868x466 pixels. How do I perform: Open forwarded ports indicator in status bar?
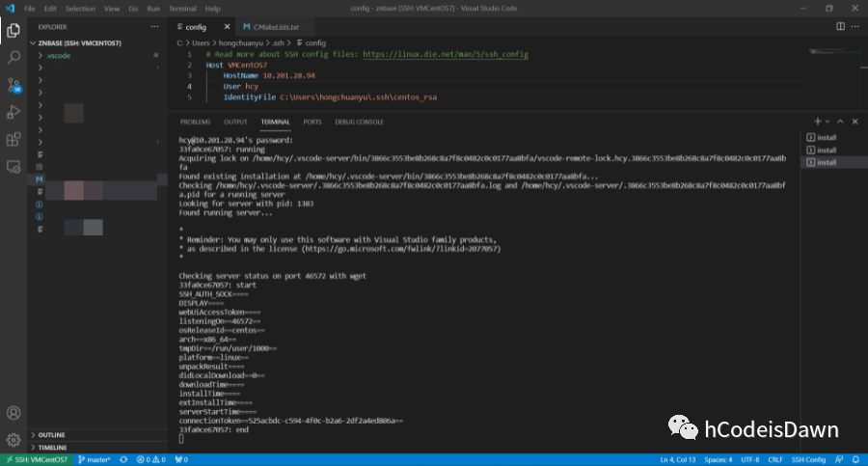181,460
